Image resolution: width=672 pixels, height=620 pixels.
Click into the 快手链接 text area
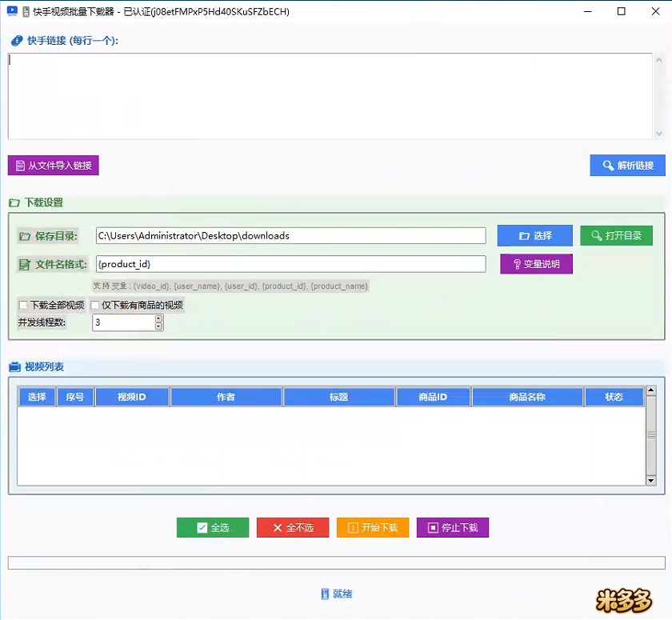tap(328, 96)
